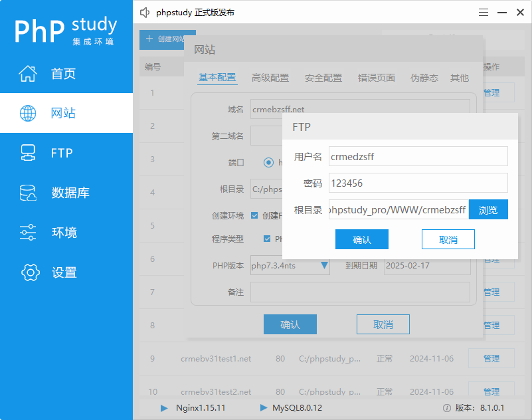Toggle the 创建环境 checkbox
This screenshot has width=532, height=420.
click(254, 215)
